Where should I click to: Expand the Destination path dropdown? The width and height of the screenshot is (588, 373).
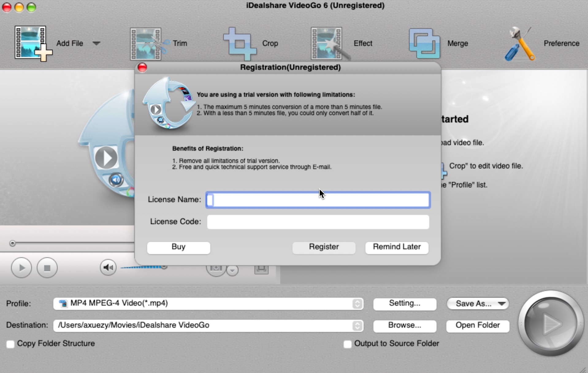[x=357, y=326]
